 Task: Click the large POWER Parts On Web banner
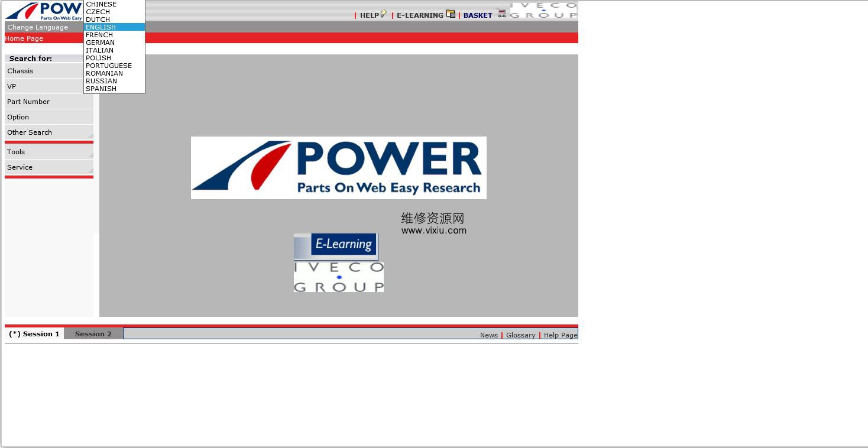(339, 168)
